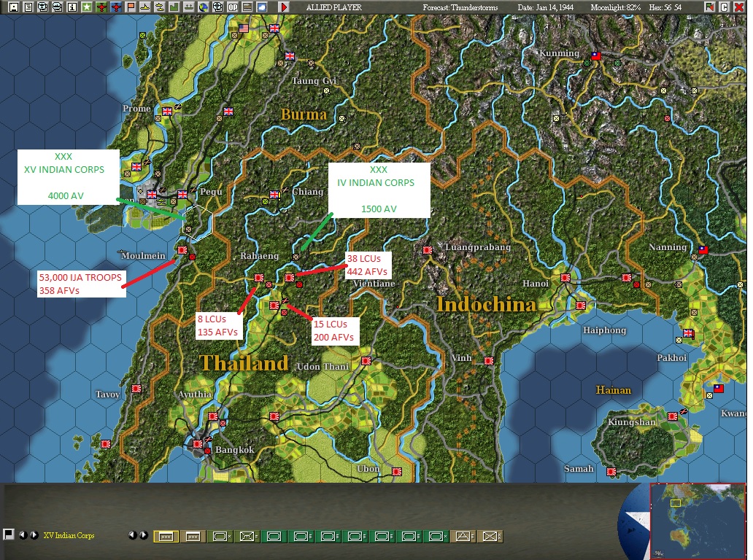Screen dimensions: 753x560
Task: Click the C button at top right
Action: (x=725, y=7)
